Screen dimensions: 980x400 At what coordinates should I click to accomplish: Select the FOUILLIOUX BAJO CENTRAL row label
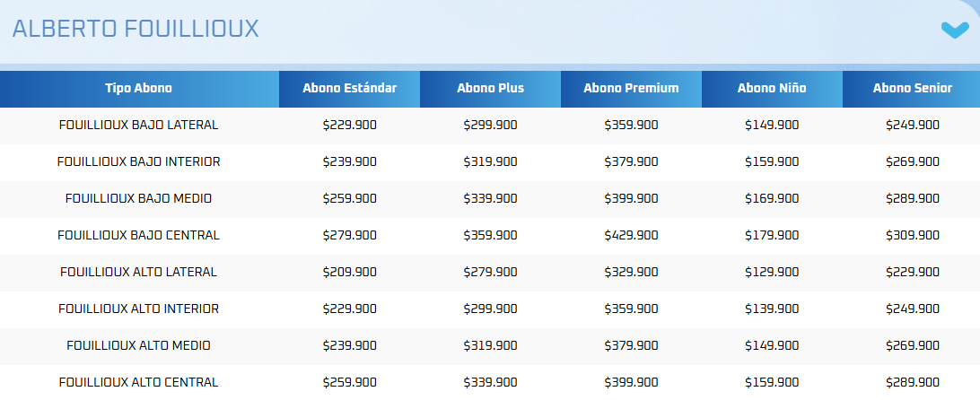pos(138,235)
